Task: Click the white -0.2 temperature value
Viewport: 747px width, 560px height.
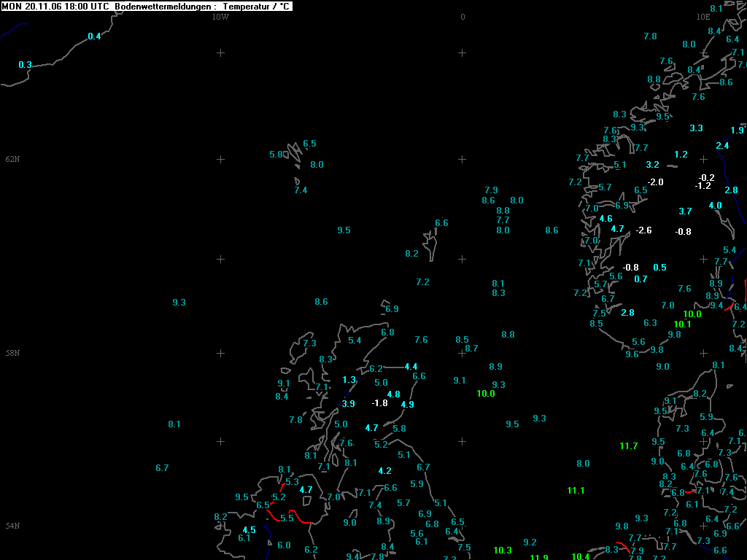Action: tap(706, 178)
